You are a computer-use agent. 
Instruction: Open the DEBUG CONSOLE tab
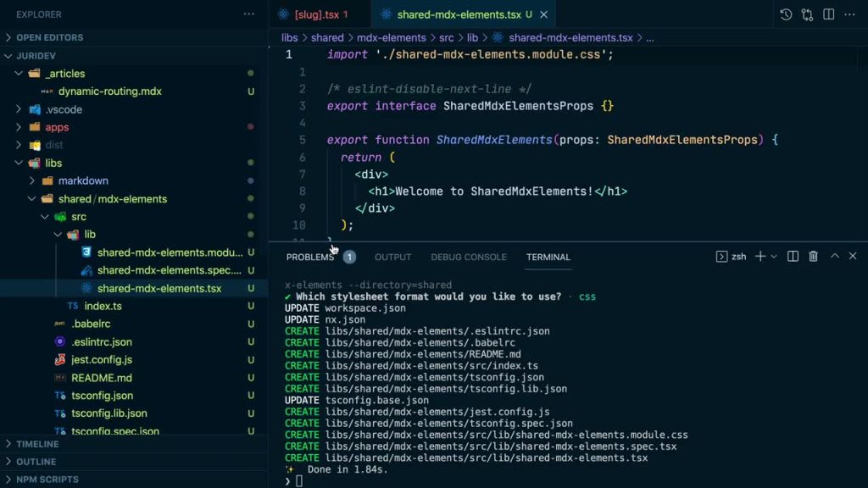pos(468,257)
